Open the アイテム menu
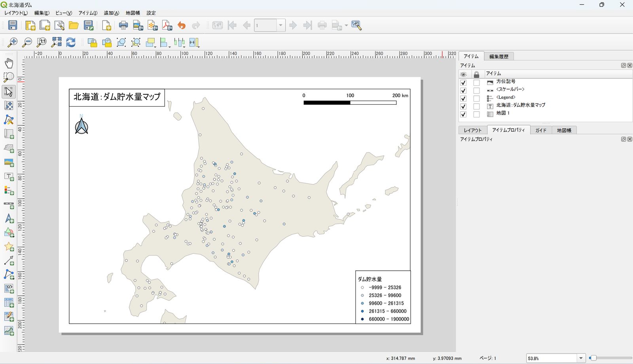The height and width of the screenshot is (364, 633). 88,13
